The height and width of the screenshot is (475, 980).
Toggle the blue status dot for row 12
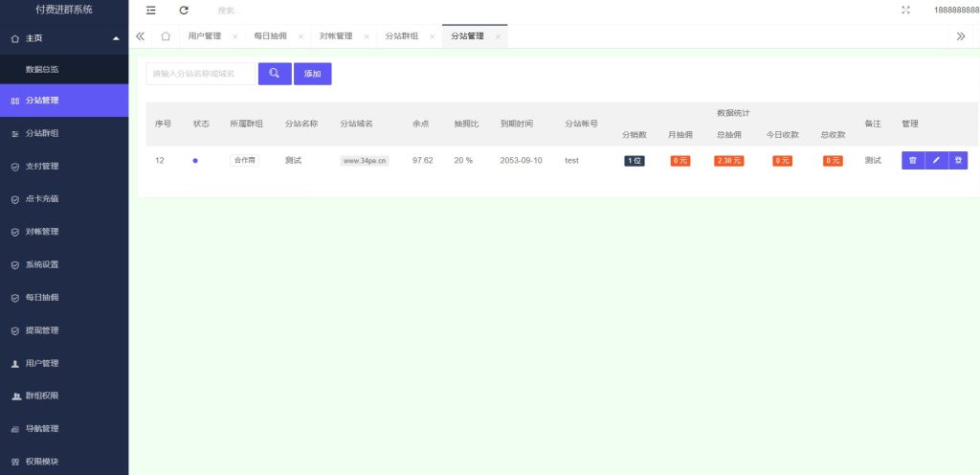(x=195, y=161)
